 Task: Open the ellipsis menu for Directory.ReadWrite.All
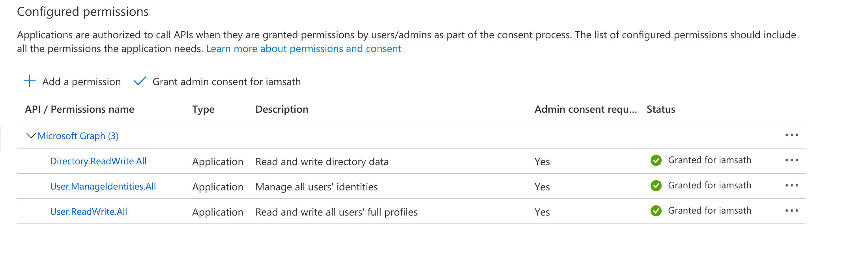pyautogui.click(x=791, y=160)
